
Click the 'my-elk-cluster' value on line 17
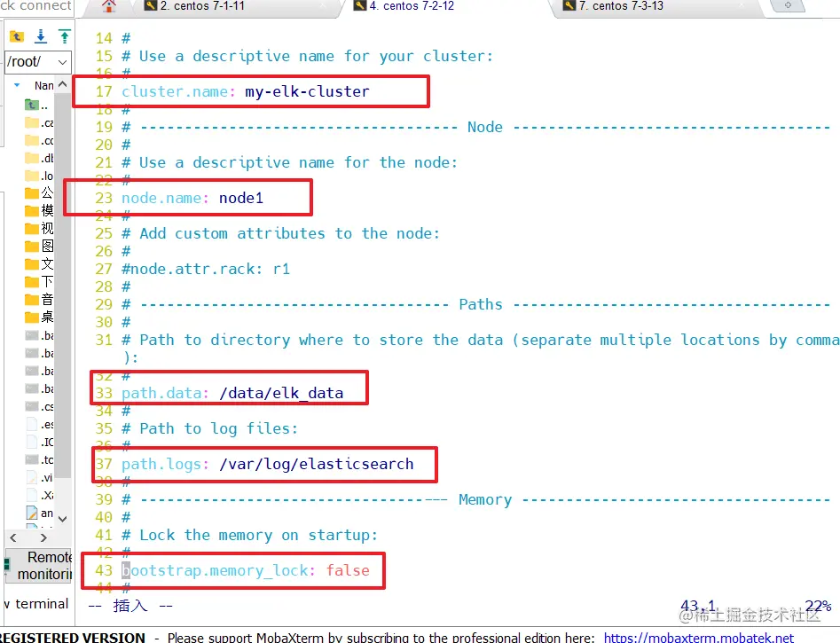coord(307,91)
